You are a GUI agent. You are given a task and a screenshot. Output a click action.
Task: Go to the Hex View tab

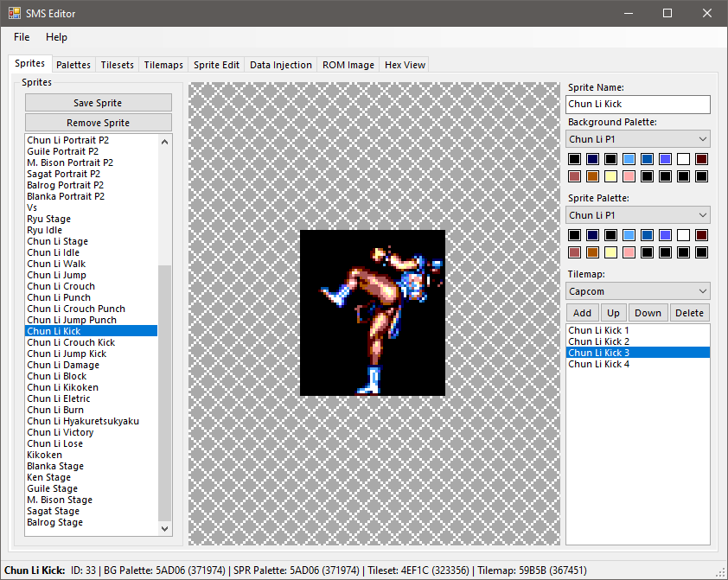click(405, 65)
